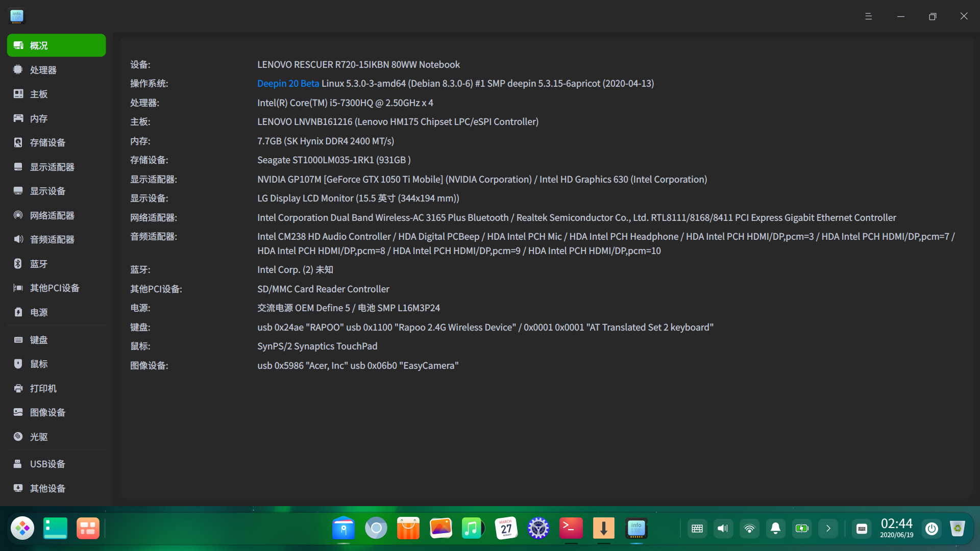This screenshot has height=551, width=980.
Task: Open 内存 memory details
Action: (x=56, y=118)
